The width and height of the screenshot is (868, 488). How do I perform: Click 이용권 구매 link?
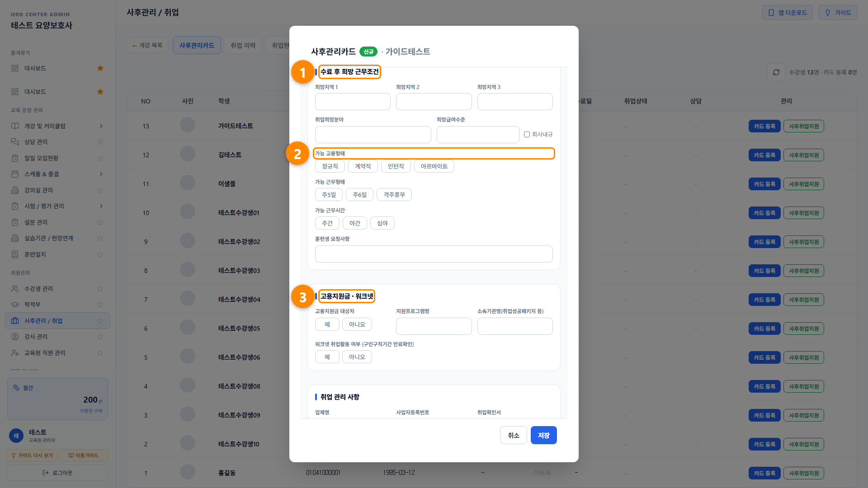tap(91, 411)
